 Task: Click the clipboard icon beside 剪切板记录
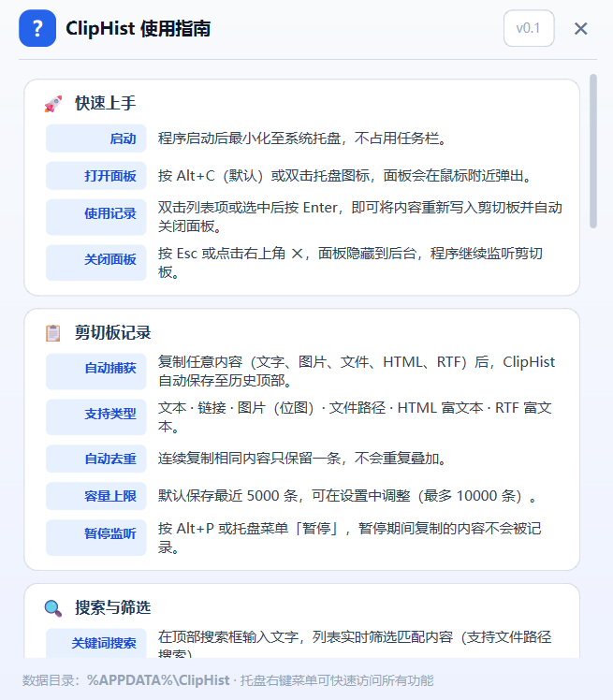(x=53, y=333)
